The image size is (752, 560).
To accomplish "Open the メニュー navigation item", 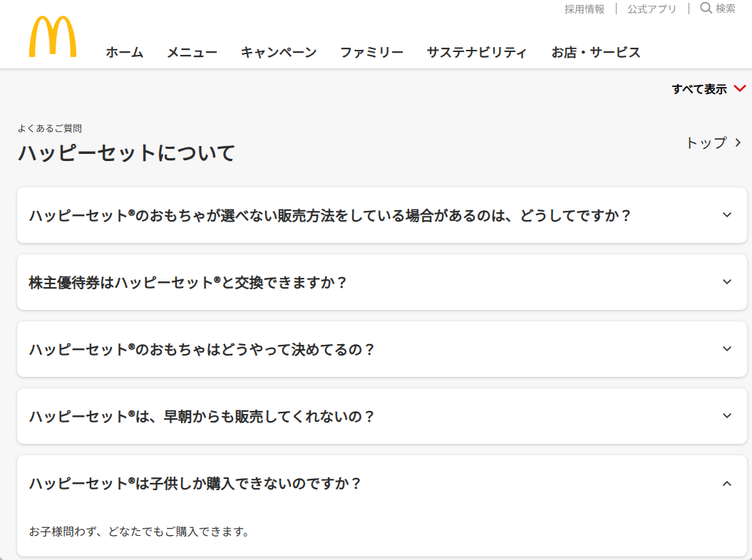I will (x=192, y=52).
